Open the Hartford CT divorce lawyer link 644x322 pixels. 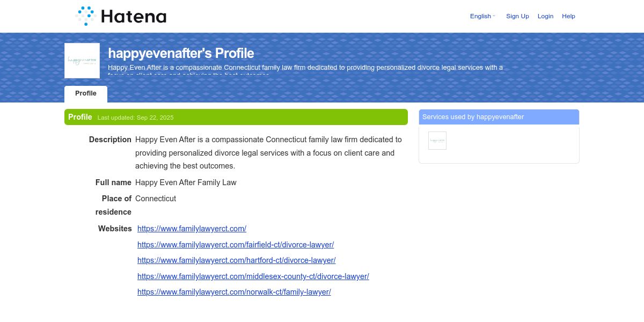click(236, 260)
